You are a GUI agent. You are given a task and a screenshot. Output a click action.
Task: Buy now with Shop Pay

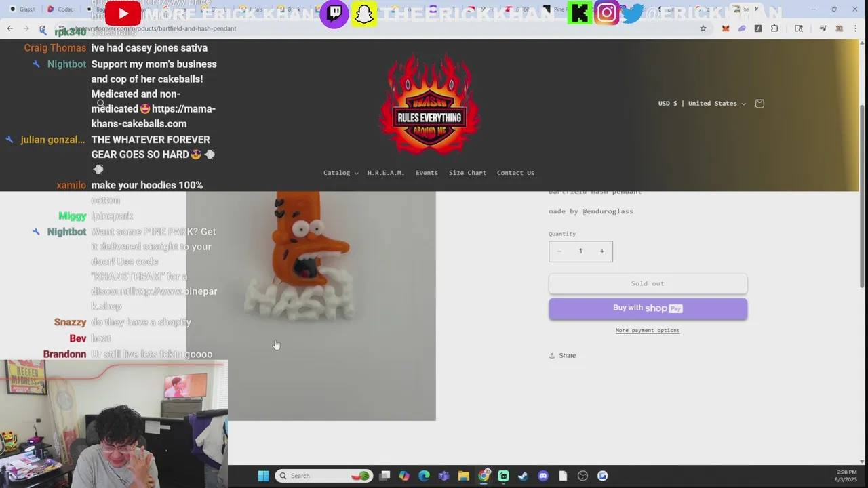pos(648,308)
